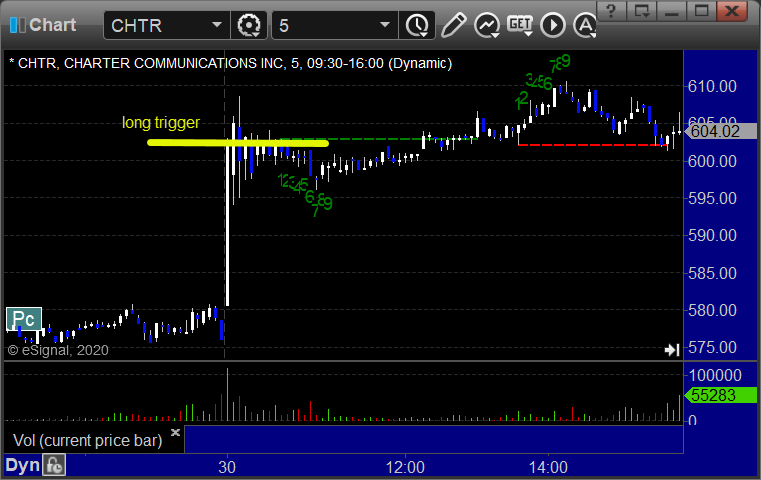
Task: Click the pop-out window button
Action: pyautogui.click(x=642, y=11)
